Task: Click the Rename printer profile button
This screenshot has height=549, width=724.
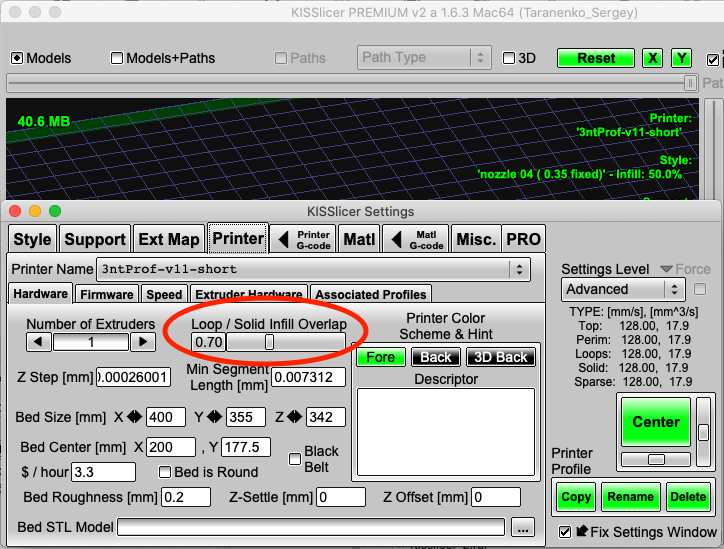Action: tap(630, 497)
